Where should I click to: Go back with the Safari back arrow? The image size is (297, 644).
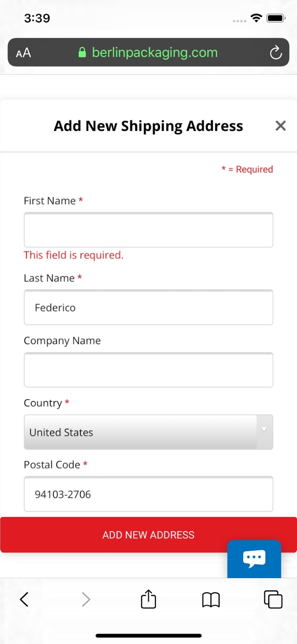pyautogui.click(x=24, y=599)
